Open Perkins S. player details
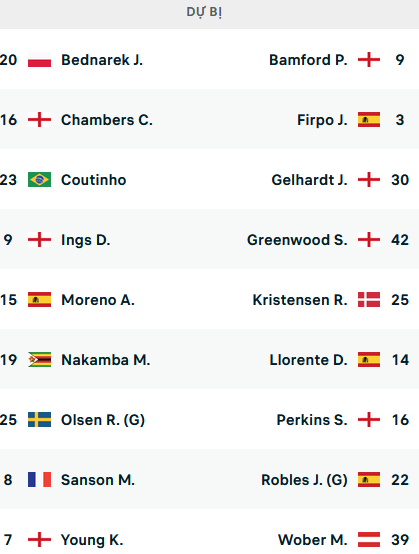 tap(312, 420)
